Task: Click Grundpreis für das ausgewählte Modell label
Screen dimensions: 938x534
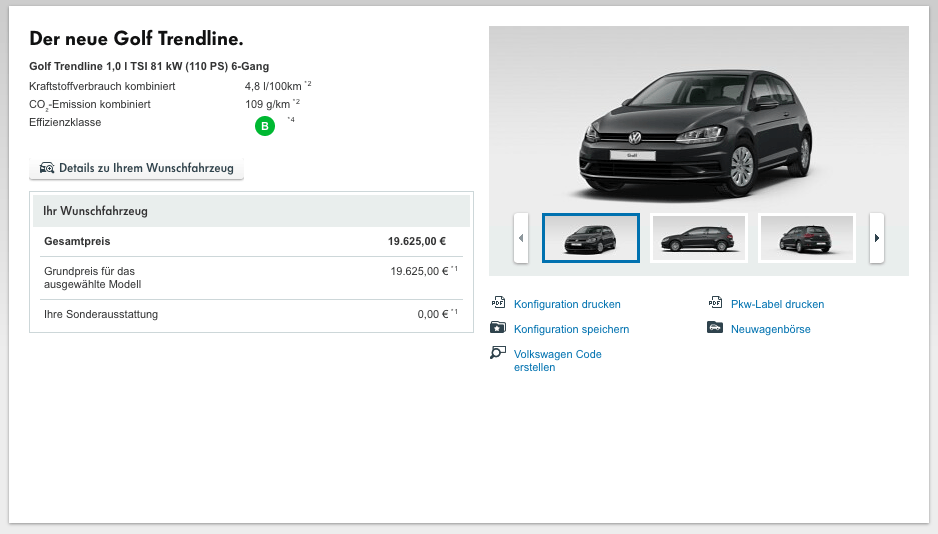Action: coord(93,278)
